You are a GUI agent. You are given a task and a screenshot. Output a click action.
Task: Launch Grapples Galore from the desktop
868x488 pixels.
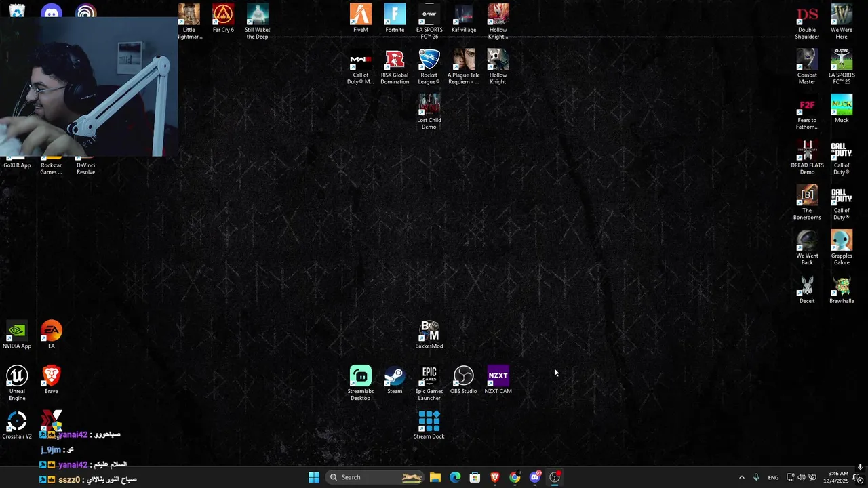[x=842, y=248]
